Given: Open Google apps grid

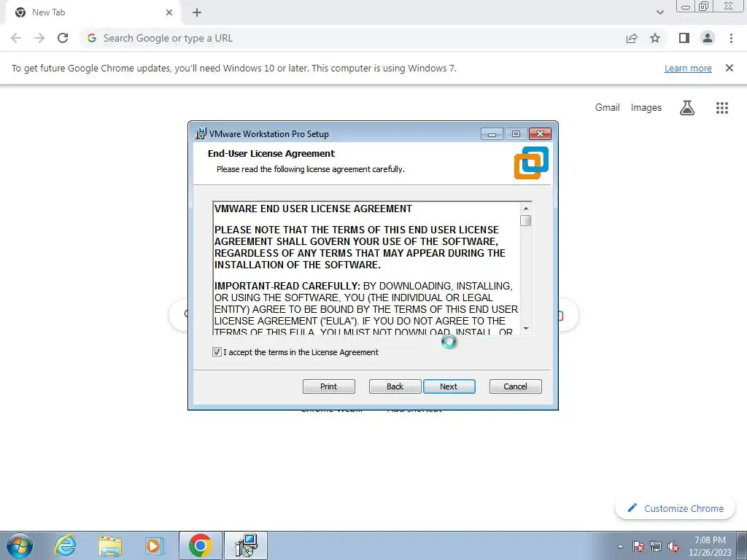Looking at the screenshot, I should coord(721,108).
